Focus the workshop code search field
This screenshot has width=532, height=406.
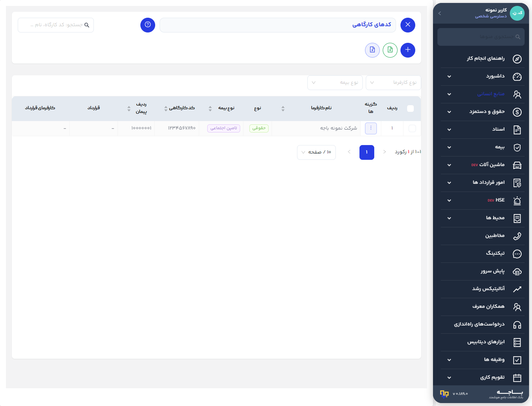click(x=56, y=25)
